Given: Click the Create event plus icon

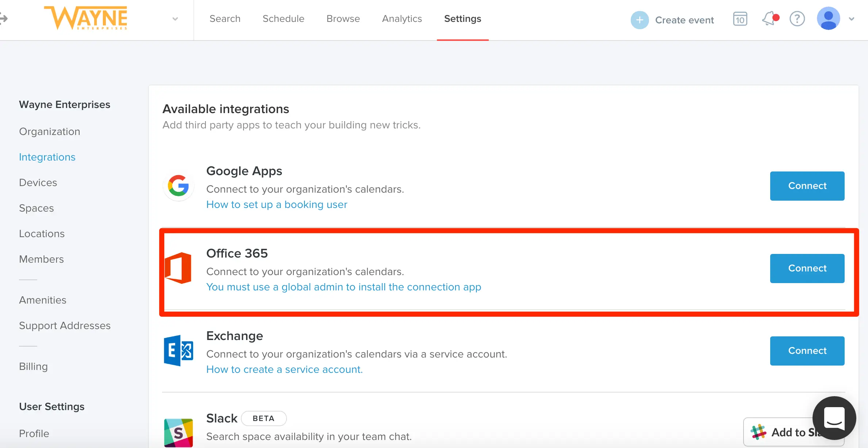Looking at the screenshot, I should pyautogui.click(x=640, y=20).
